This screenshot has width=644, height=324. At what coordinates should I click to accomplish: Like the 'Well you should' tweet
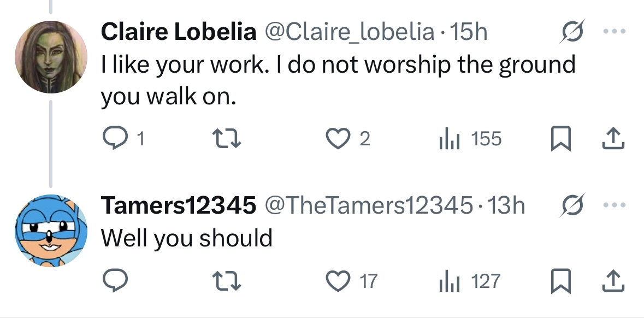pyautogui.click(x=351, y=281)
